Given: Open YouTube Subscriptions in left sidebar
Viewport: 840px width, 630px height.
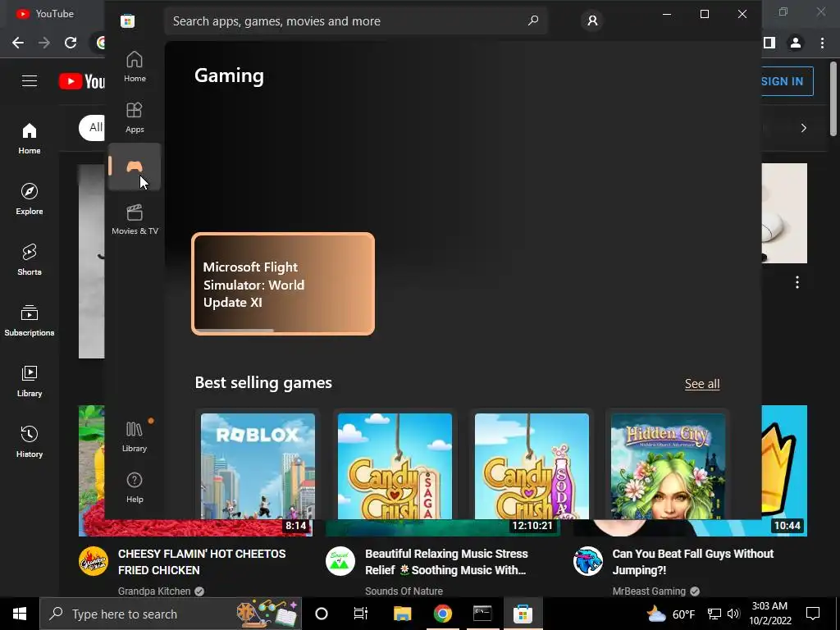Looking at the screenshot, I should tap(30, 321).
